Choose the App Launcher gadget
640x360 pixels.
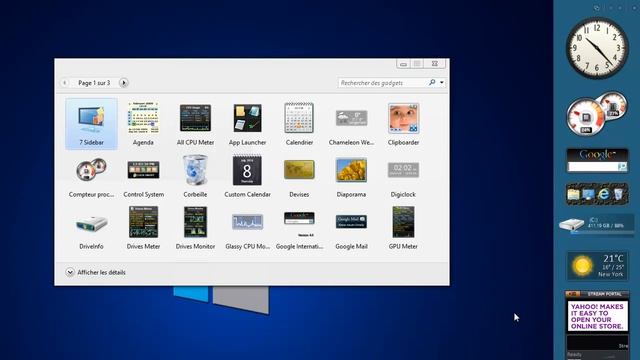click(247, 124)
